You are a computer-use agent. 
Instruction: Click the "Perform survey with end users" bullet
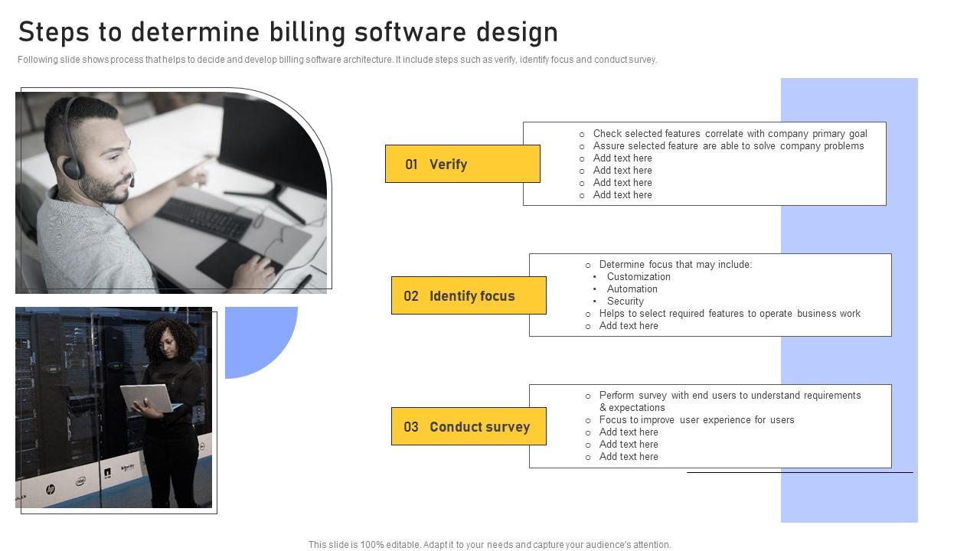730,396
